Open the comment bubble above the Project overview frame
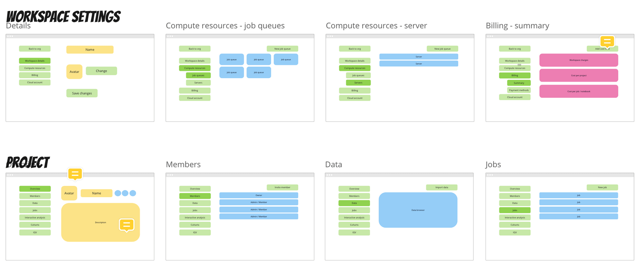This screenshot has width=644, height=275. (75, 174)
